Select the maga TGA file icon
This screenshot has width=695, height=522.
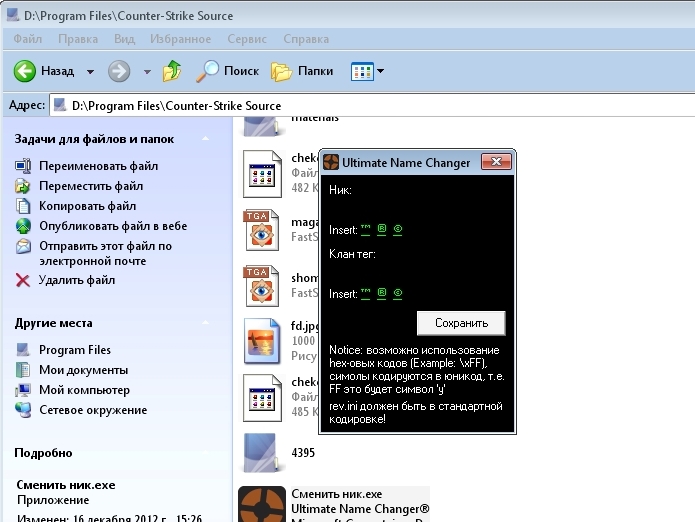(x=262, y=230)
